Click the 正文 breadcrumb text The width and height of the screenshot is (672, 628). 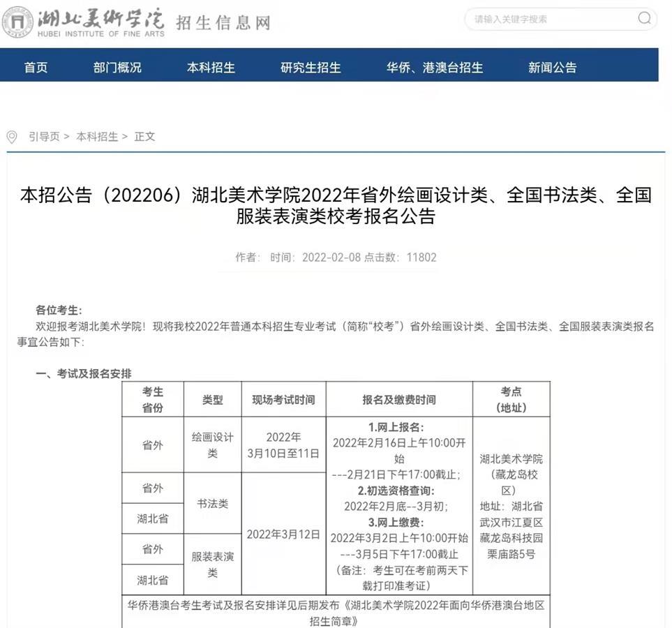point(144,137)
